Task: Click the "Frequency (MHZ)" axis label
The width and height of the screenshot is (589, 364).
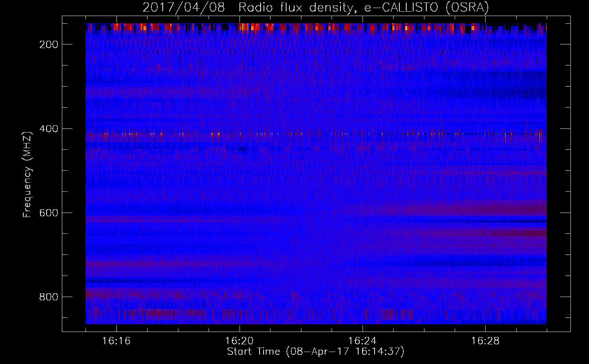Action: (x=27, y=175)
